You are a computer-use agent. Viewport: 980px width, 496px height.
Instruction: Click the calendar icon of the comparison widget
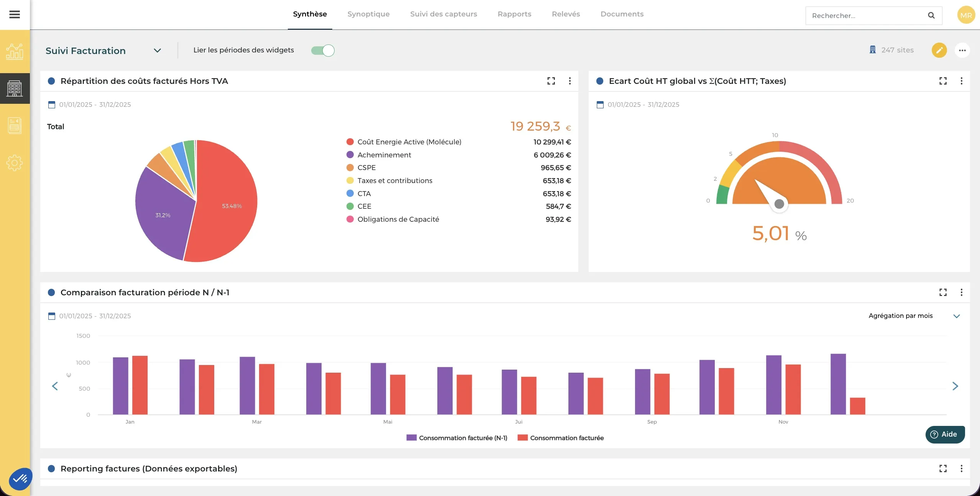coord(51,316)
